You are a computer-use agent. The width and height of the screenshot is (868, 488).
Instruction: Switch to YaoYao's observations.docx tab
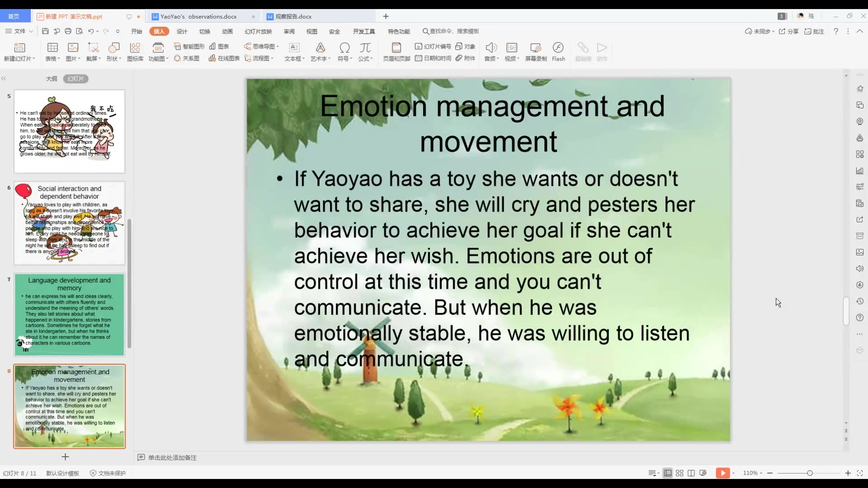(198, 16)
